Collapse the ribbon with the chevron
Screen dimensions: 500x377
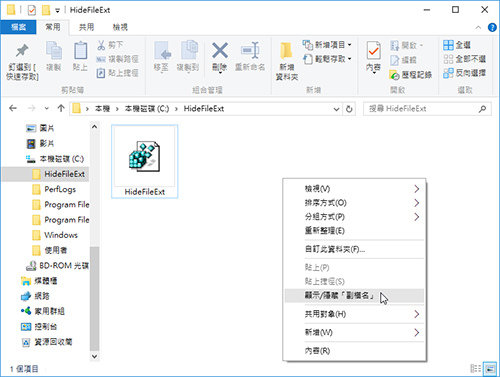[478, 27]
